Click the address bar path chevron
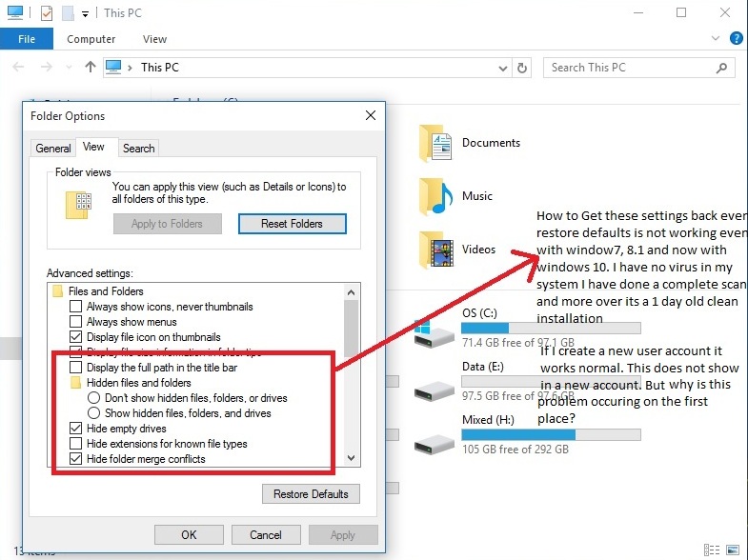The width and height of the screenshot is (748, 560). [130, 68]
